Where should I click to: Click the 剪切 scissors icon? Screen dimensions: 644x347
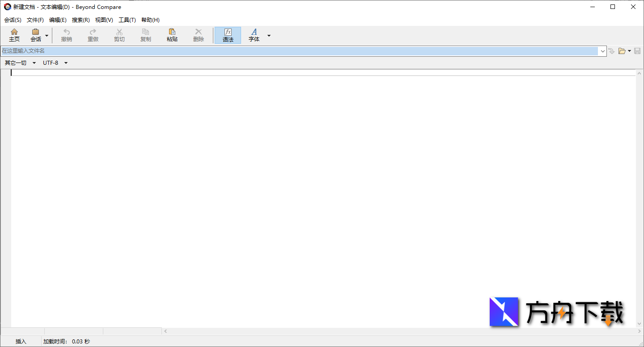119,32
